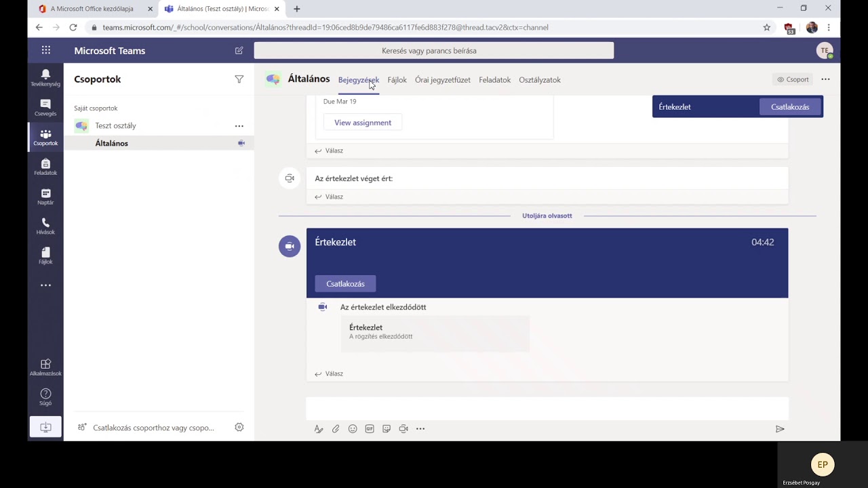Reply under the ended meeting message

click(329, 197)
